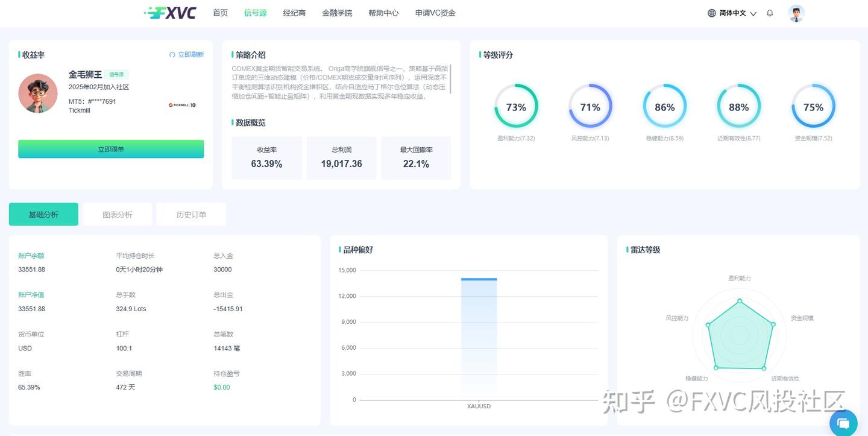Expand the 简体中文 language dropdown
The image size is (868, 436).
(738, 13)
